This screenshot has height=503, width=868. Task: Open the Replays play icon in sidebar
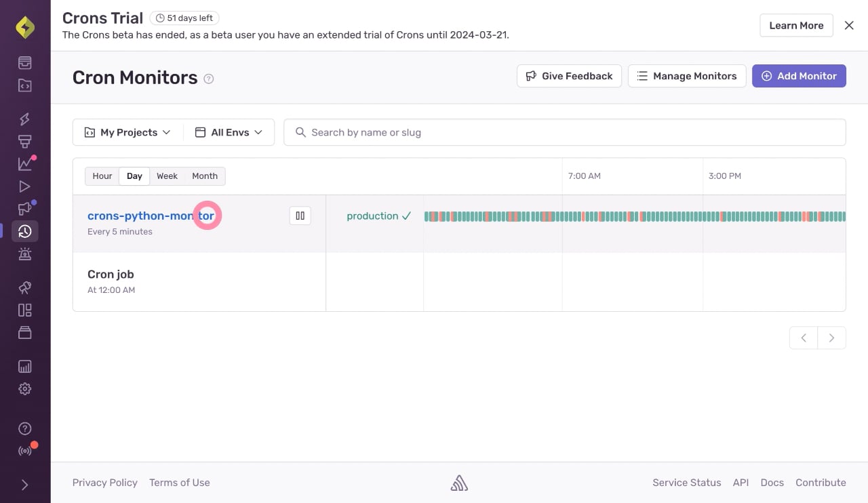click(x=24, y=186)
